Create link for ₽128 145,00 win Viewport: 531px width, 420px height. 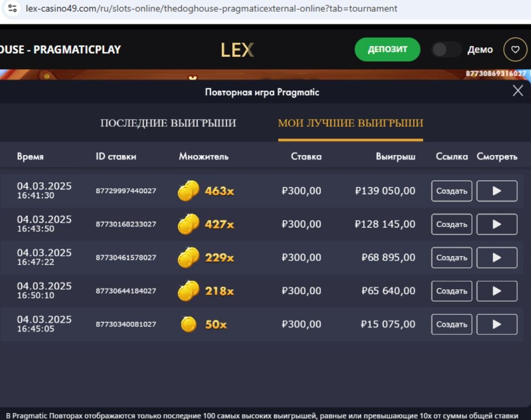click(451, 224)
